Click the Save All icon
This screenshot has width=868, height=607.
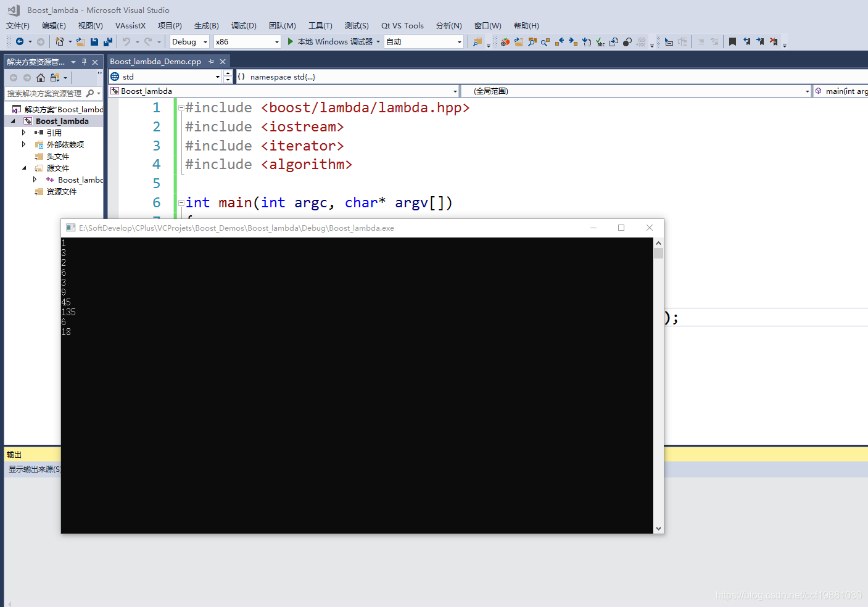coord(108,41)
